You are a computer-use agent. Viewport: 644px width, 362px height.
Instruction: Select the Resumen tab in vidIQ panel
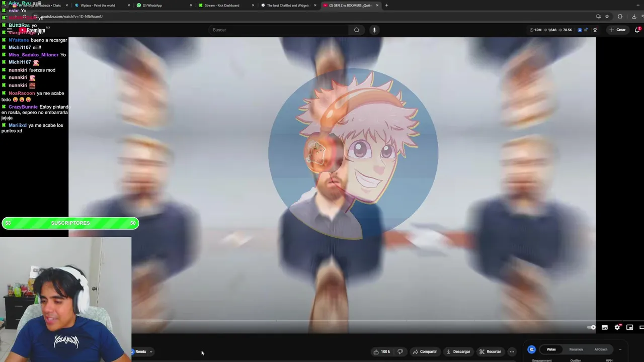(x=576, y=349)
